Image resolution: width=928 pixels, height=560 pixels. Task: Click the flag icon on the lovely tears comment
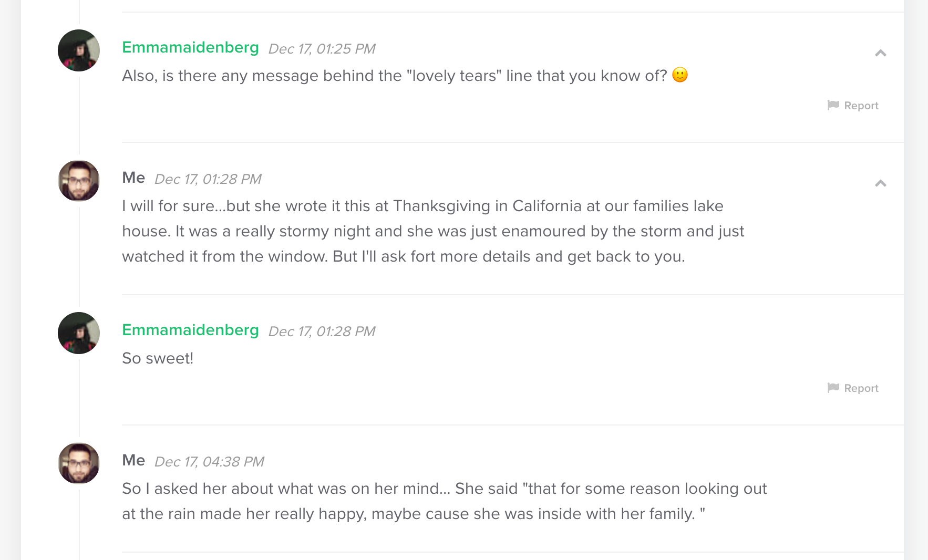pyautogui.click(x=833, y=105)
